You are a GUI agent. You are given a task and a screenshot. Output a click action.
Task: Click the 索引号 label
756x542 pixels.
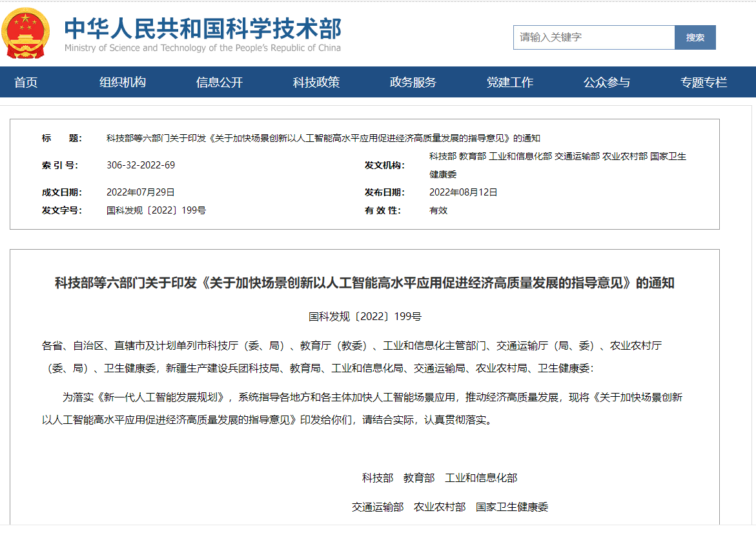coord(60,165)
